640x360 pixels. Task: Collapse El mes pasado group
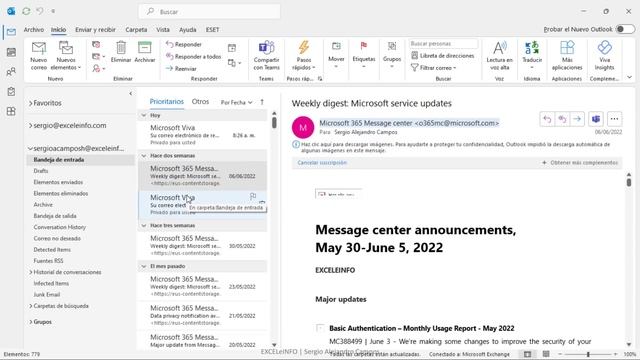144,266
